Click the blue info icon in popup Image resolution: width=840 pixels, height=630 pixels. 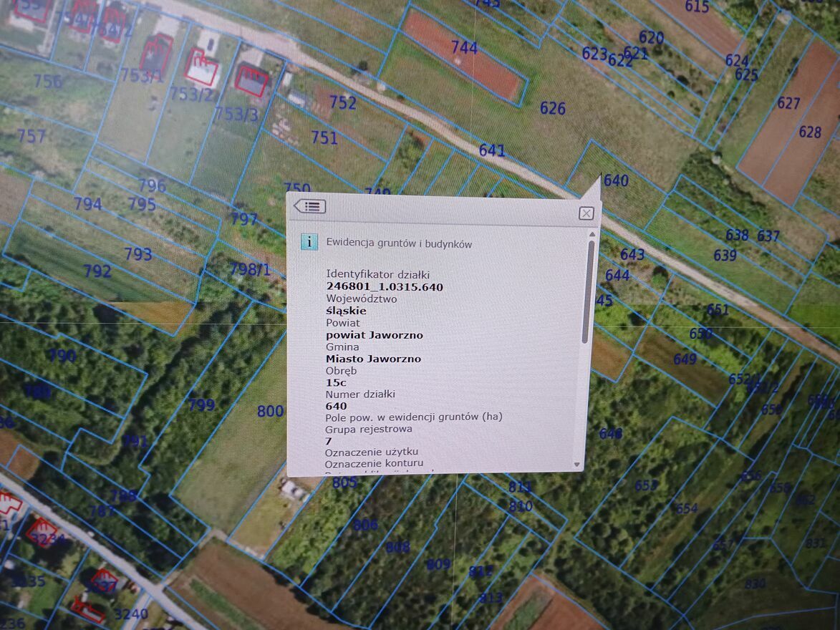click(x=309, y=241)
